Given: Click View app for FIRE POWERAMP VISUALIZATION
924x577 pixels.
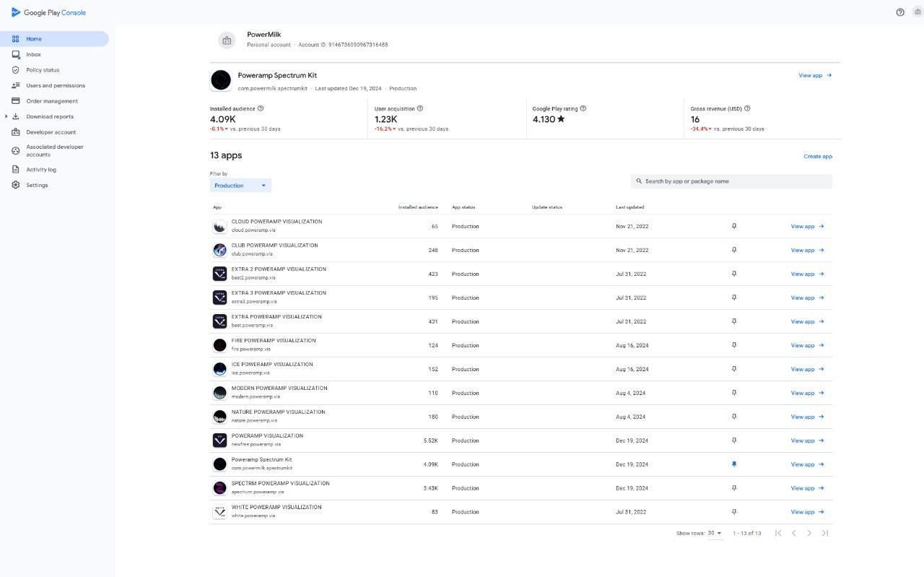Looking at the screenshot, I should [x=807, y=345].
